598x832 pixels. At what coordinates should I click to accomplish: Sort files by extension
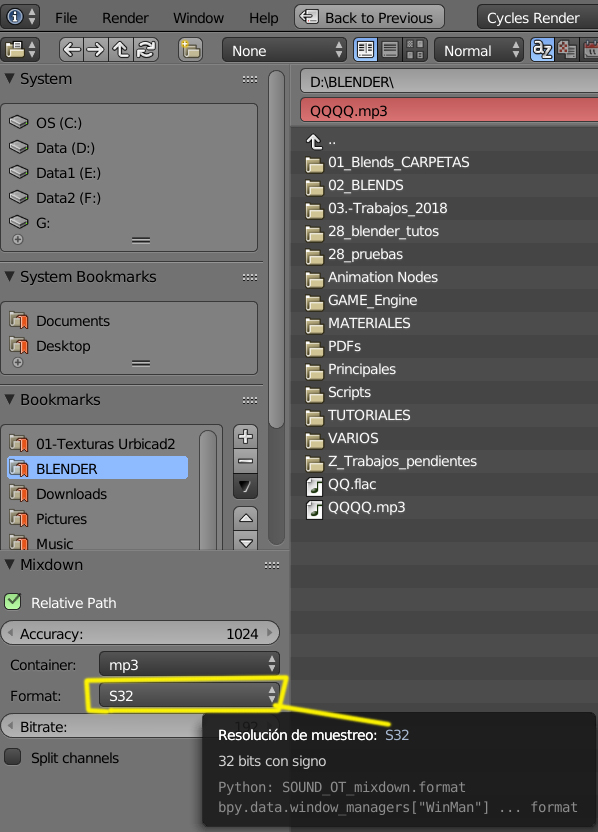tap(567, 50)
